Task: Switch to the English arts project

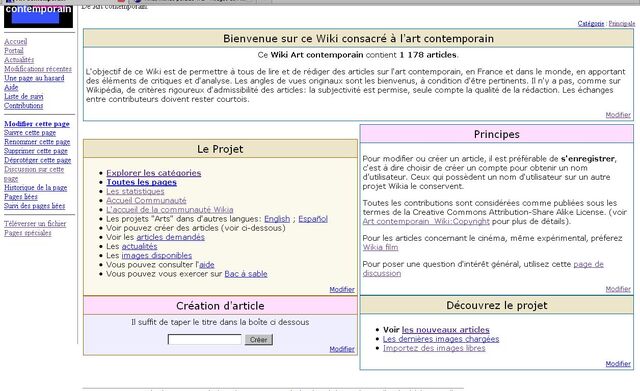Action: (277, 219)
